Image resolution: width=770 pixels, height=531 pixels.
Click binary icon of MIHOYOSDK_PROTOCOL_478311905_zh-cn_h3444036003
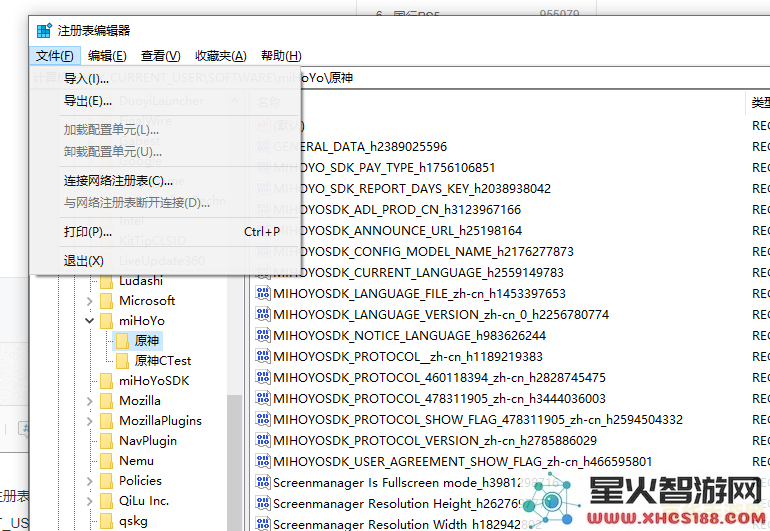(263, 399)
